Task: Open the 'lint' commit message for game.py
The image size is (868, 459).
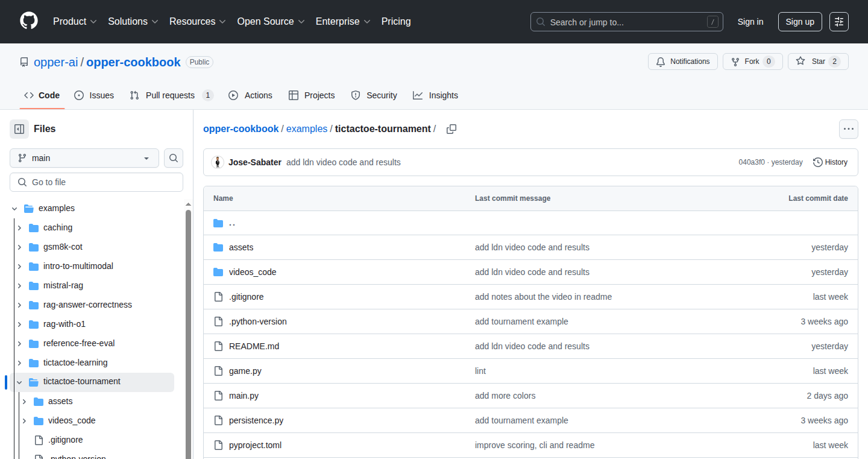Action: [x=480, y=371]
